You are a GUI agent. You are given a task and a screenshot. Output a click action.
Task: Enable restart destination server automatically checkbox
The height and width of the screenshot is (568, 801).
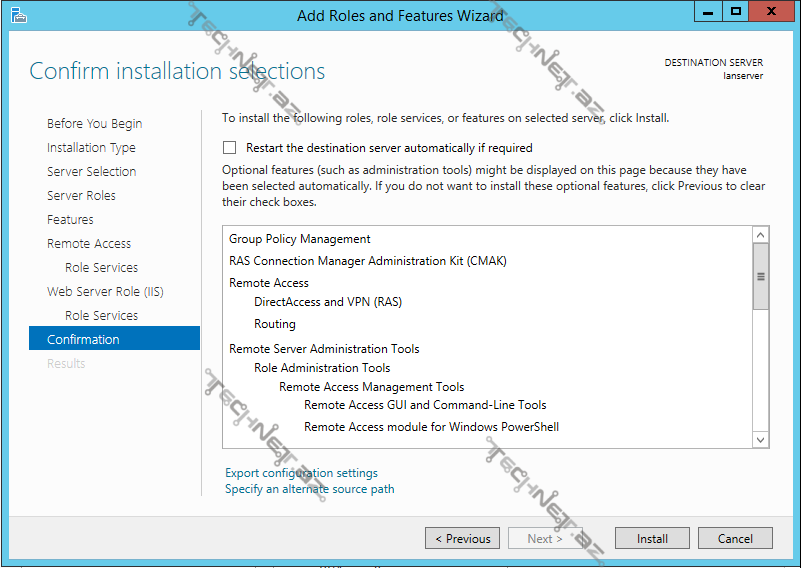coord(231,147)
